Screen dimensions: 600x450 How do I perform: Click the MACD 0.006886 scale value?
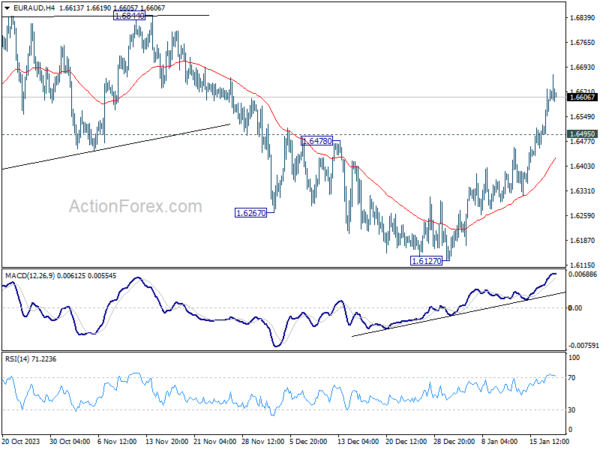[x=583, y=274]
